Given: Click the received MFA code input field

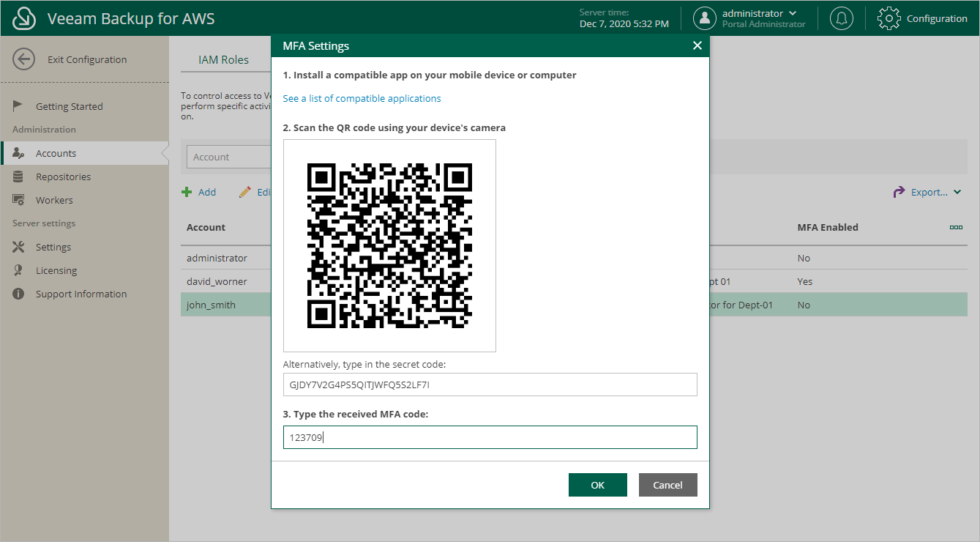Looking at the screenshot, I should pyautogui.click(x=490, y=437).
